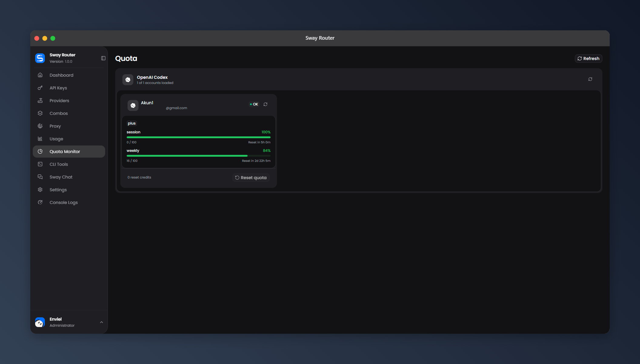This screenshot has height=364, width=640.
Task: Click the Settings gear icon
Action: 40,189
